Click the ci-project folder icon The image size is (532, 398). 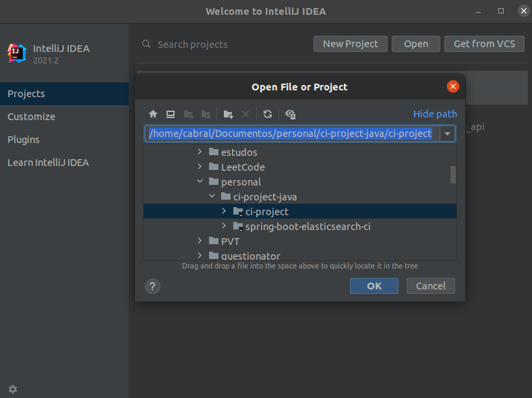point(238,211)
